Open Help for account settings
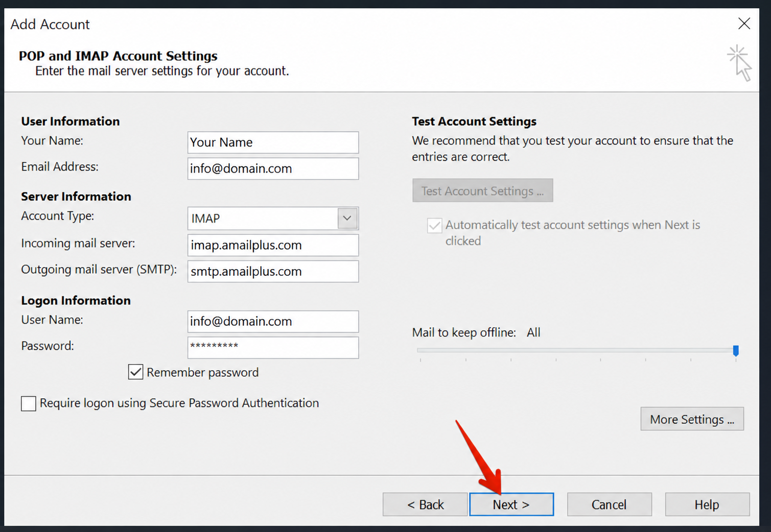The height and width of the screenshot is (532, 771). [707, 504]
